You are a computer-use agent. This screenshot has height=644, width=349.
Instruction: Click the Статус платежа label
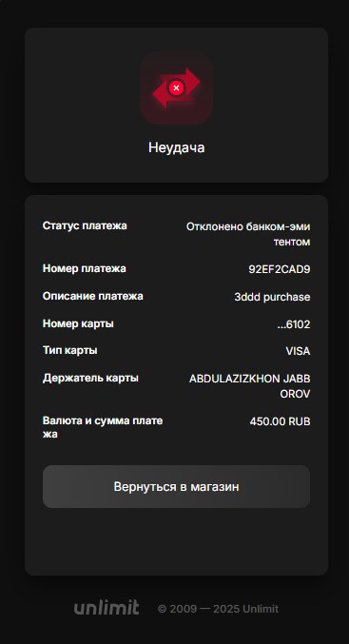(85, 225)
